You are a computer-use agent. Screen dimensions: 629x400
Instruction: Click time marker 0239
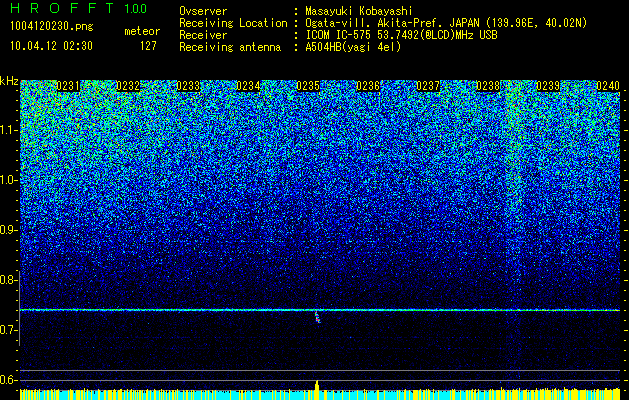548,86
